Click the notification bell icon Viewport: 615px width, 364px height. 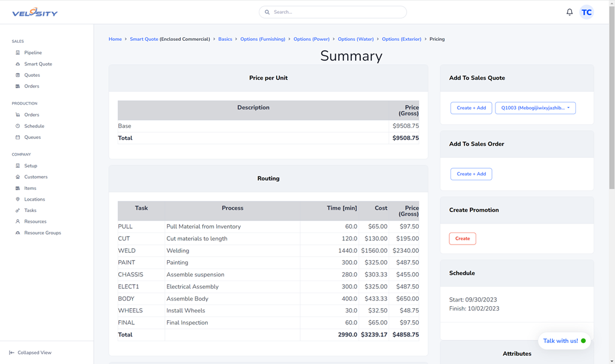(x=569, y=12)
